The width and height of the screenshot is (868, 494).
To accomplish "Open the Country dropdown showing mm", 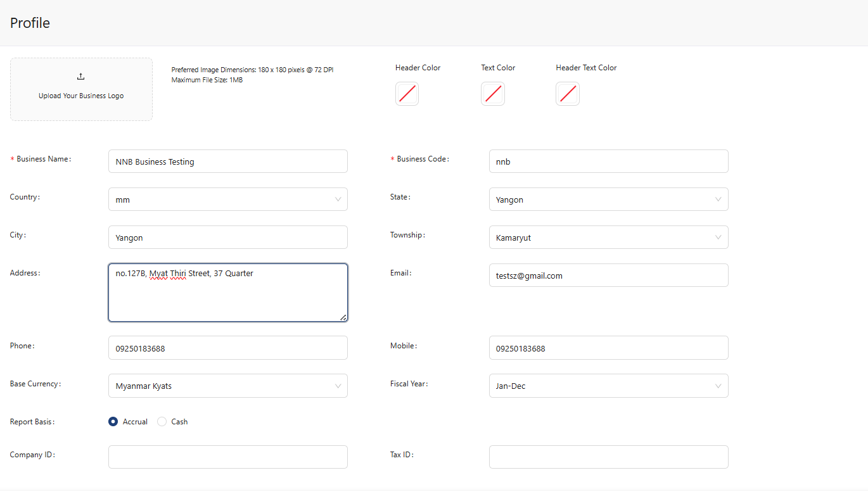I will 227,199.
